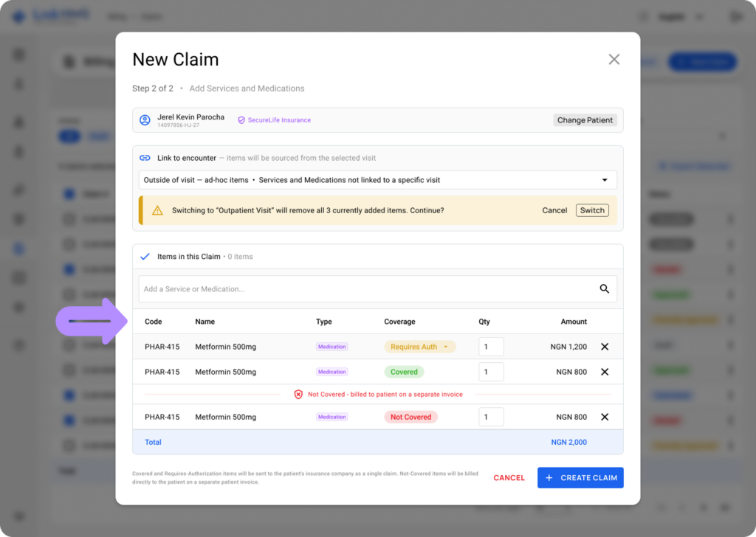Click the Change Patient button
756x537 pixels.
click(585, 120)
